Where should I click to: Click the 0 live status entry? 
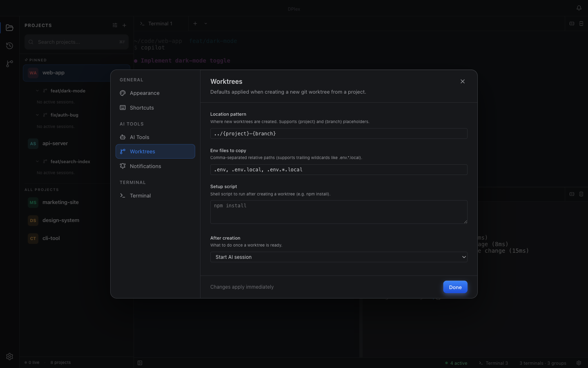pyautogui.click(x=32, y=363)
